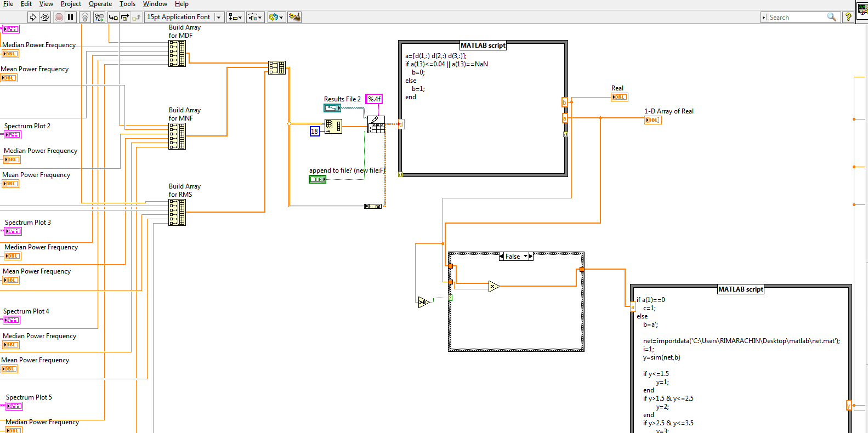Click the Spectrum Plot 4 terminal

coord(12,320)
